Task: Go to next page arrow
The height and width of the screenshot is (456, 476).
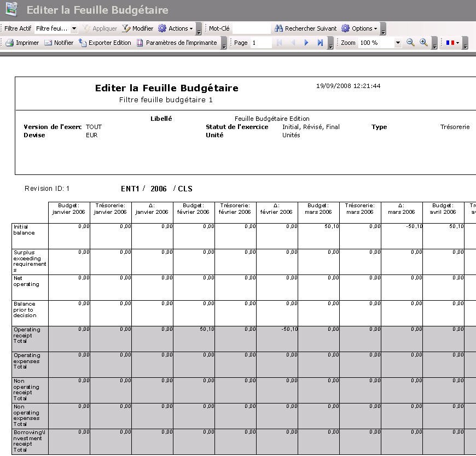Action: [306, 43]
